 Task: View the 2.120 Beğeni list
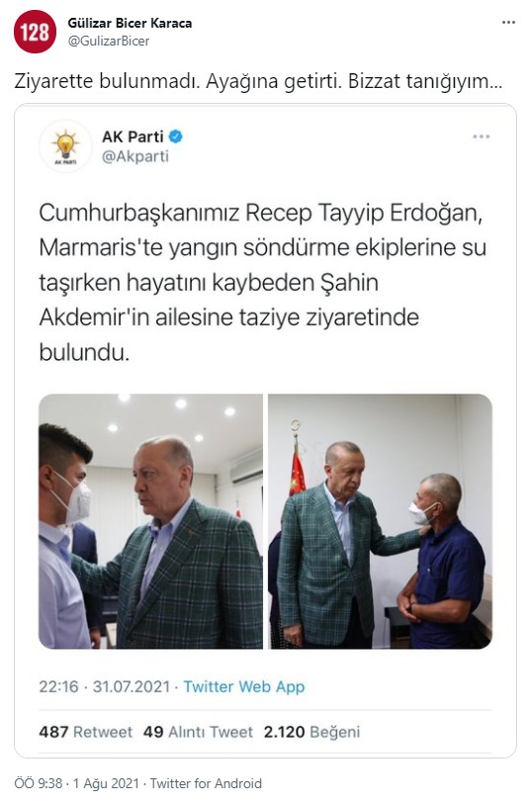[x=311, y=732]
